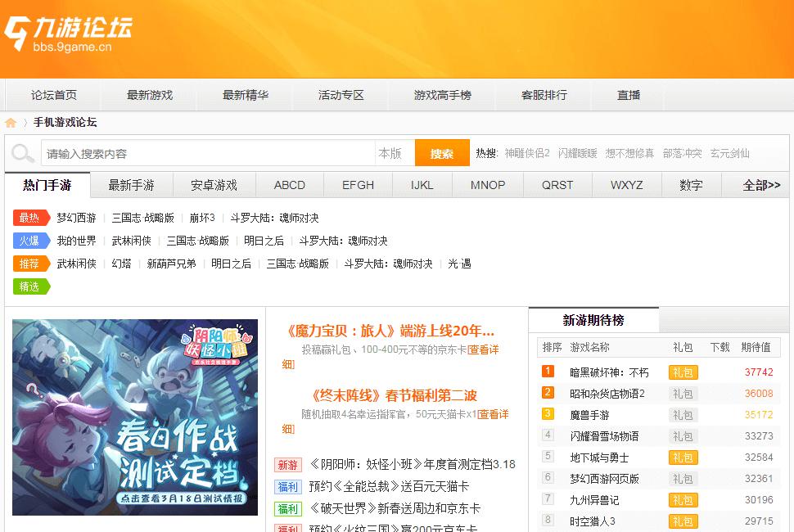
Task: Click 礼包 badge for 九州异兽记
Action: (683, 500)
